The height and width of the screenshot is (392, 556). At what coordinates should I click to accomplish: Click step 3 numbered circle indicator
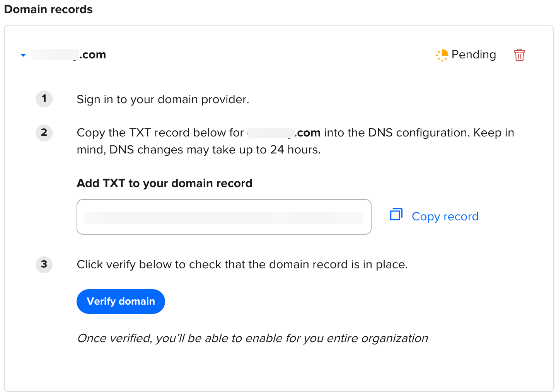[44, 265]
